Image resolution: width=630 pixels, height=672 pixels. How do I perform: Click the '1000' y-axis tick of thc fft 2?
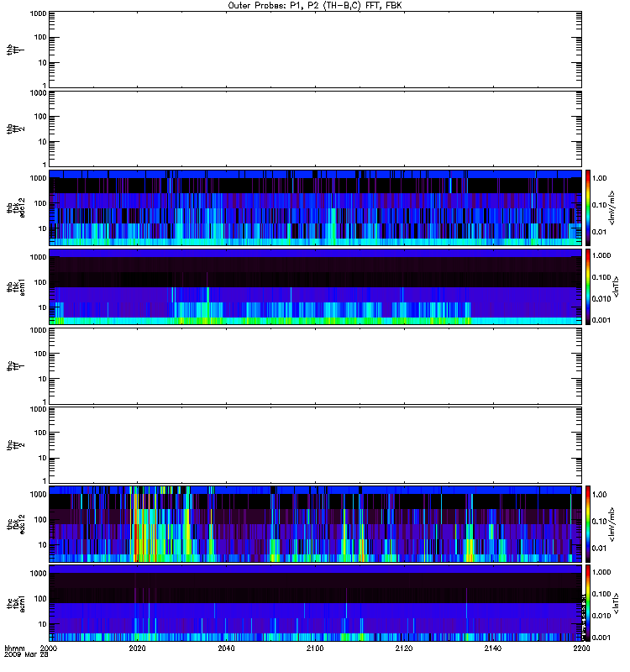[x=38, y=409]
